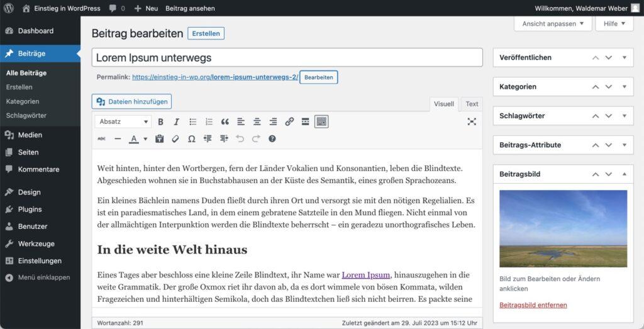Clear formatting with eraser icon
The image size is (644, 329).
coord(175,139)
